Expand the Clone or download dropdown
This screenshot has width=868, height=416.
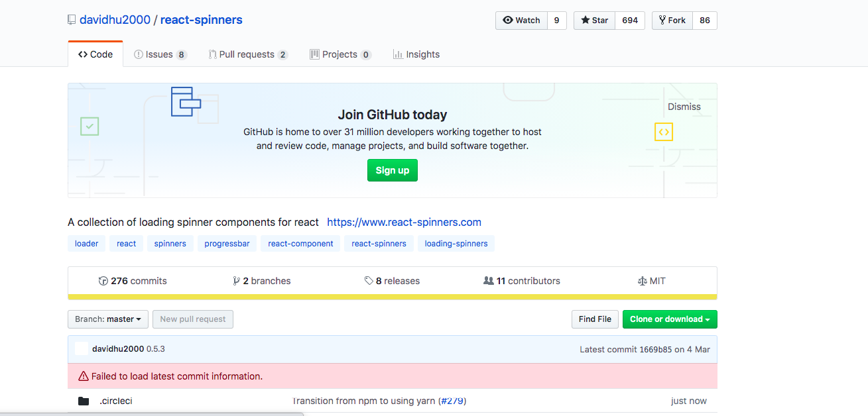(670, 319)
